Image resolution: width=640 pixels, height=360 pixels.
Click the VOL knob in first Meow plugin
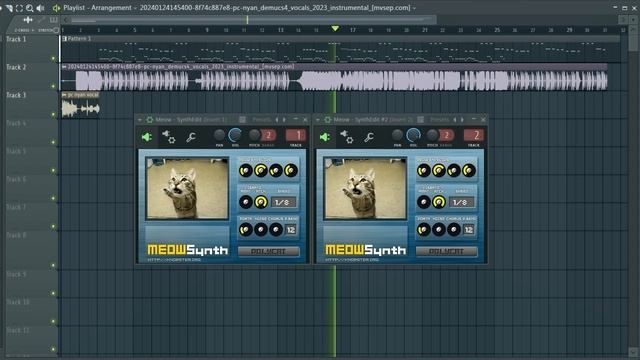pos(235,135)
